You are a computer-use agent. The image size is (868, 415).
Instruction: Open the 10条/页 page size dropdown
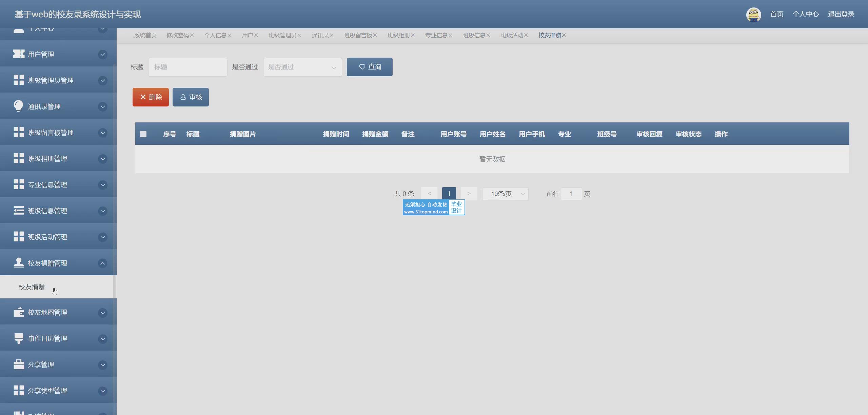pos(505,194)
